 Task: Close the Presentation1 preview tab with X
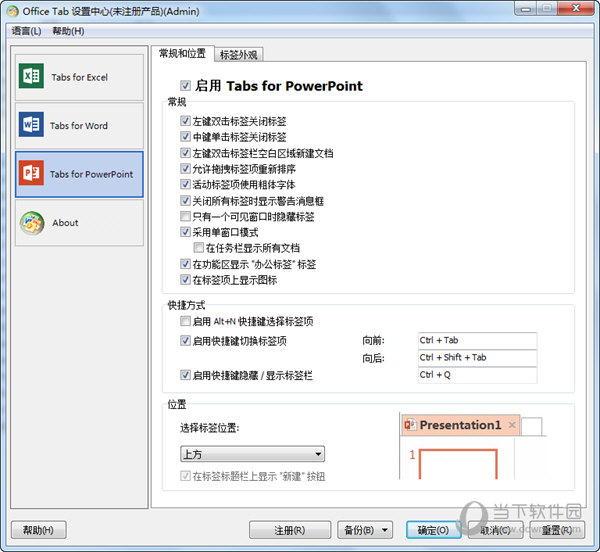point(512,425)
